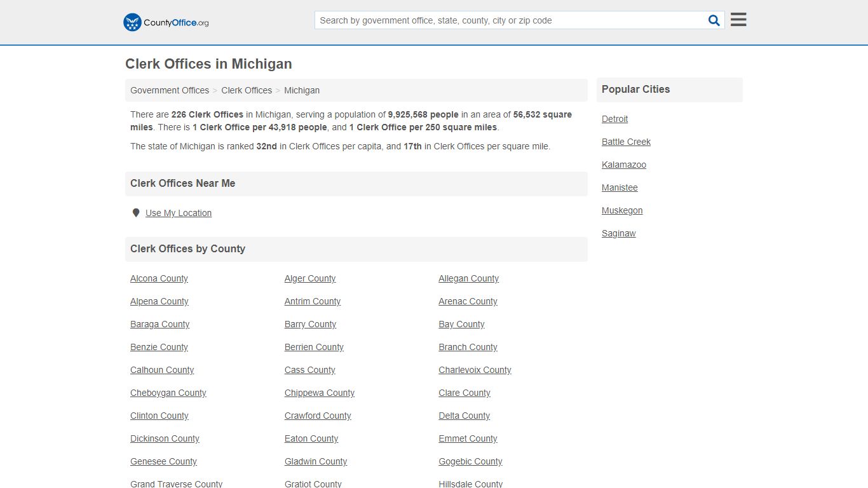Open Muskegon city link

coord(622,210)
